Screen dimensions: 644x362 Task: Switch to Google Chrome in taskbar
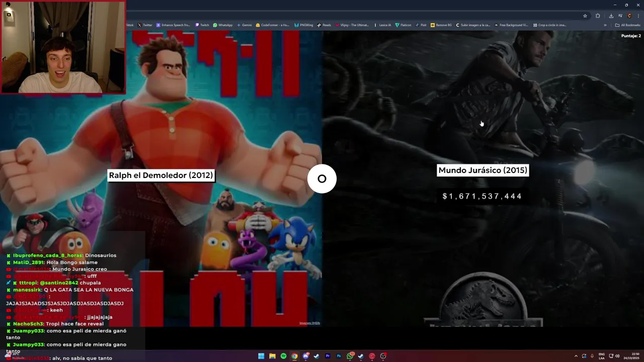click(x=294, y=356)
